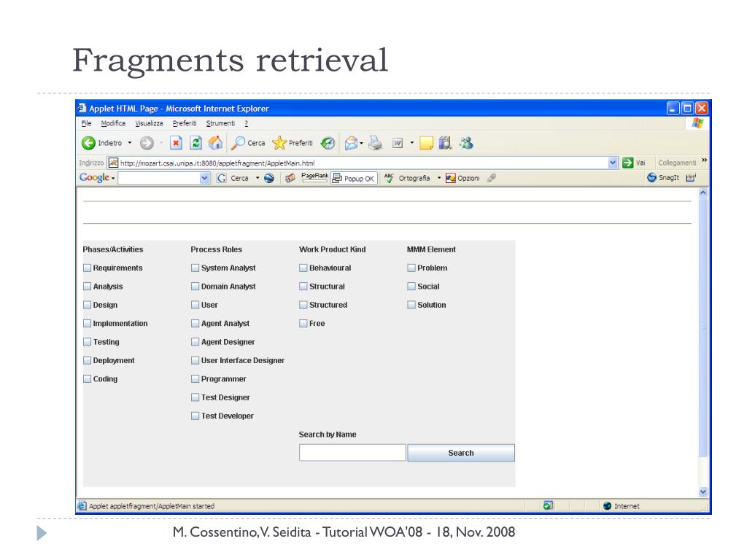Open the Word edit dropdown arrow
The image size is (747, 560).
click(x=412, y=143)
